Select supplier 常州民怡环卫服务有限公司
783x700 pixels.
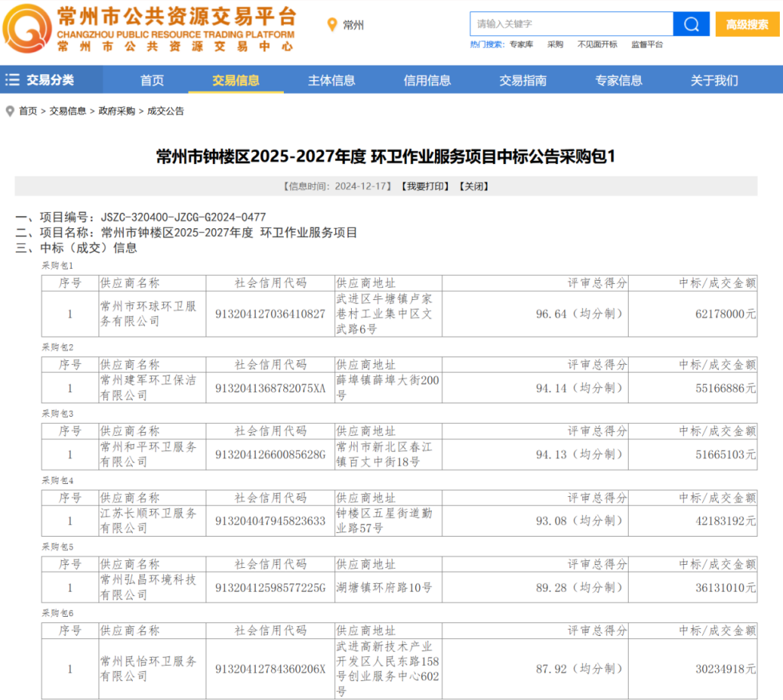148,669
